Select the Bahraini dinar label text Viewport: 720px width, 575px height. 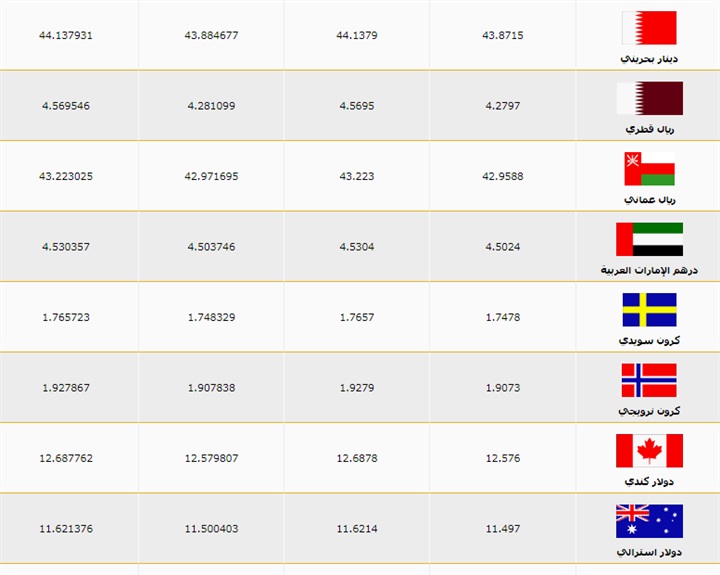pyautogui.click(x=649, y=58)
